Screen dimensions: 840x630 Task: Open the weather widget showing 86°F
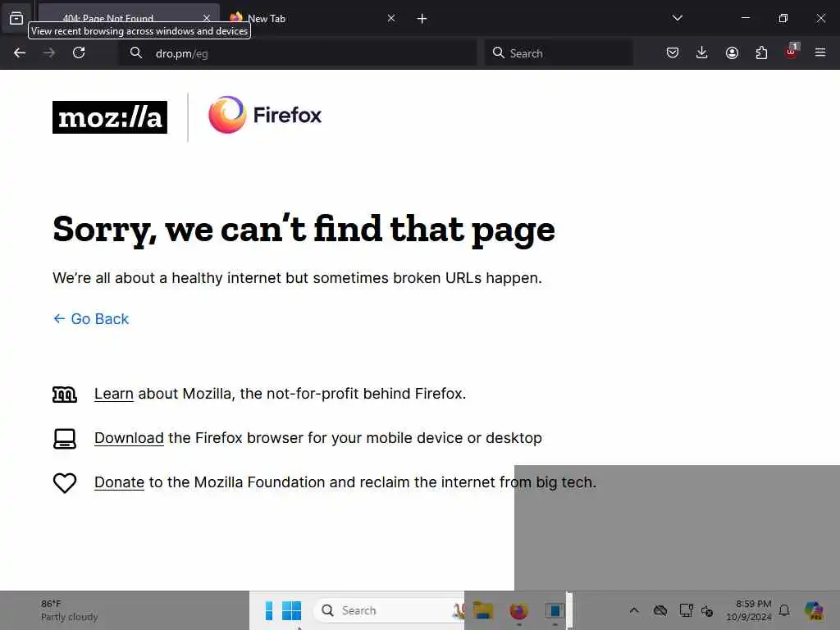point(70,610)
